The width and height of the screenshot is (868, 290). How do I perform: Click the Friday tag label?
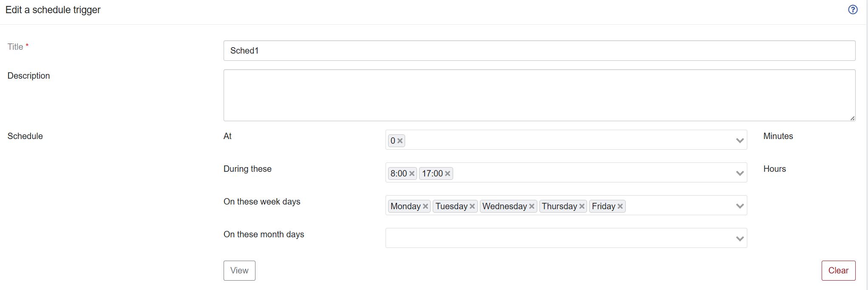pos(604,206)
